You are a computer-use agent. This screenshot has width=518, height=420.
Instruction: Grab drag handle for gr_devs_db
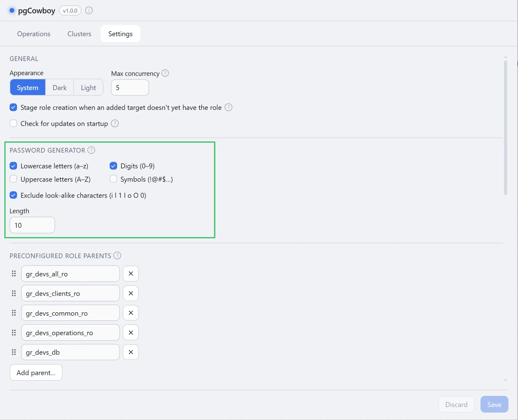pyautogui.click(x=14, y=352)
